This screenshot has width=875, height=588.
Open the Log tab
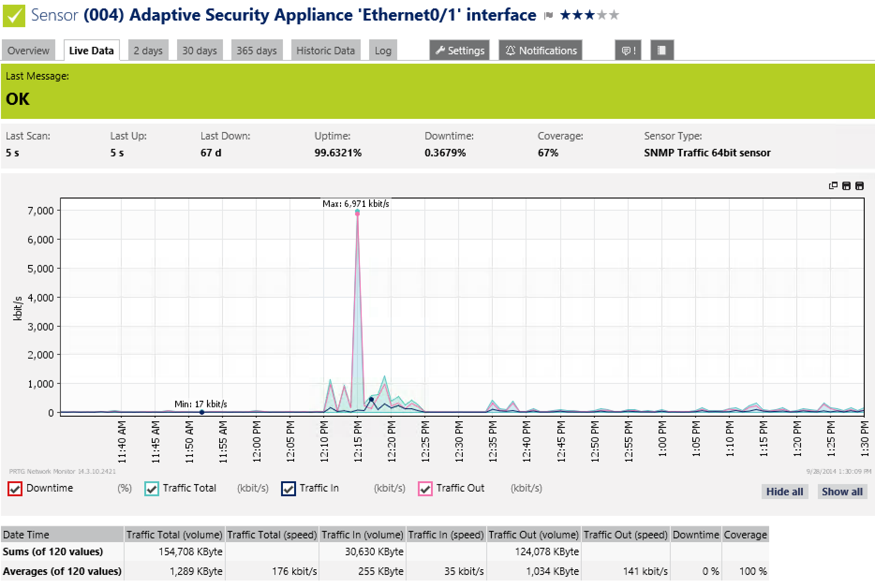click(383, 51)
